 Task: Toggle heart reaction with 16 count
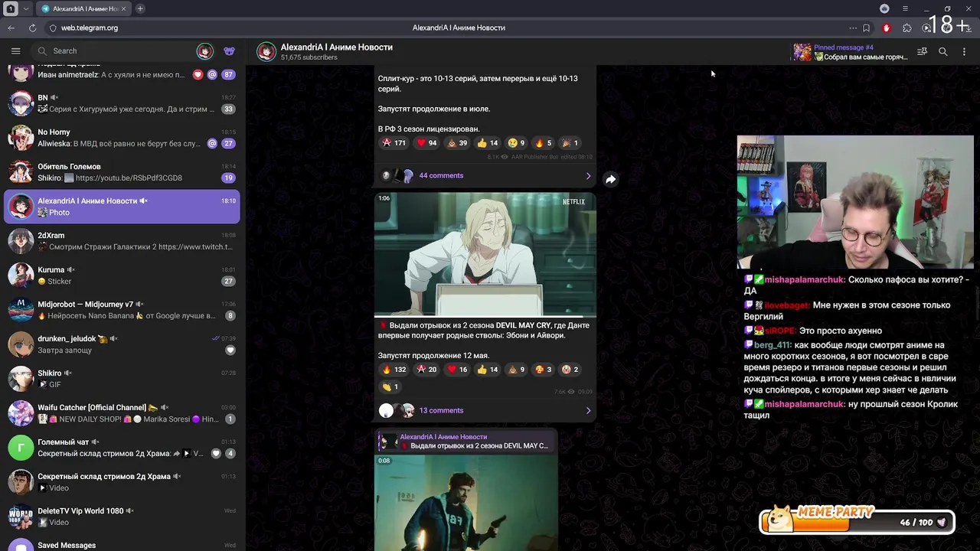[457, 369]
